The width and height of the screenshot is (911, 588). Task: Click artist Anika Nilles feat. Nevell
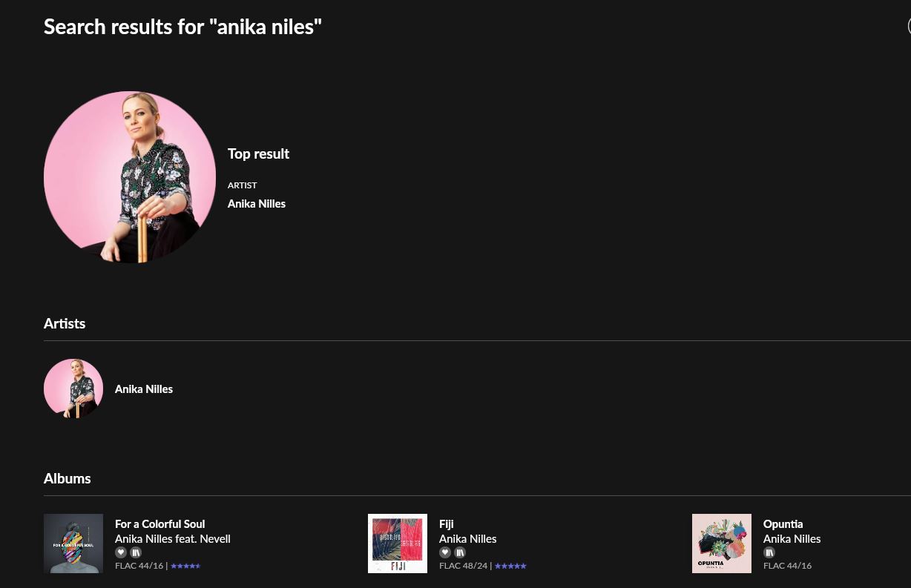tap(173, 539)
